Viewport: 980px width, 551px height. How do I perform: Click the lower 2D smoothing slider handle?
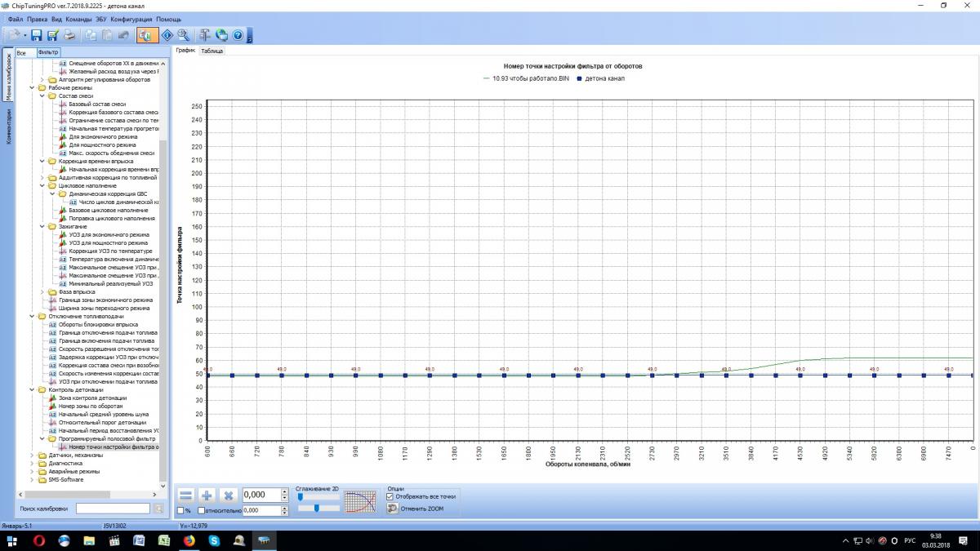coord(315,508)
